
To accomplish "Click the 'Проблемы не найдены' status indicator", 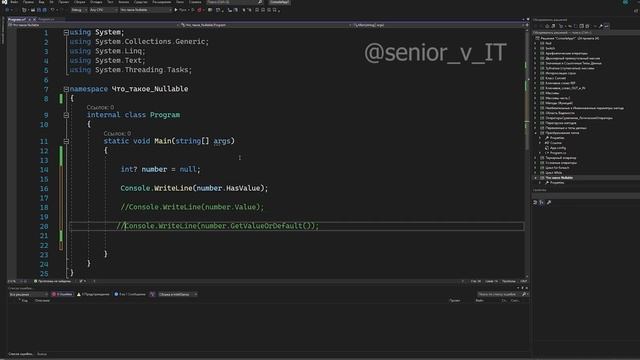I will click(52, 281).
